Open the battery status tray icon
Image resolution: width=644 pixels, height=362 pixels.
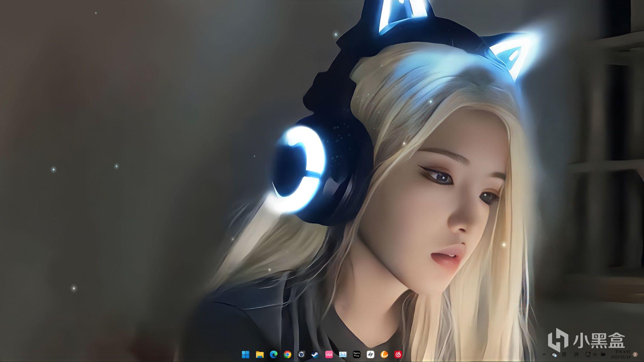(x=603, y=354)
